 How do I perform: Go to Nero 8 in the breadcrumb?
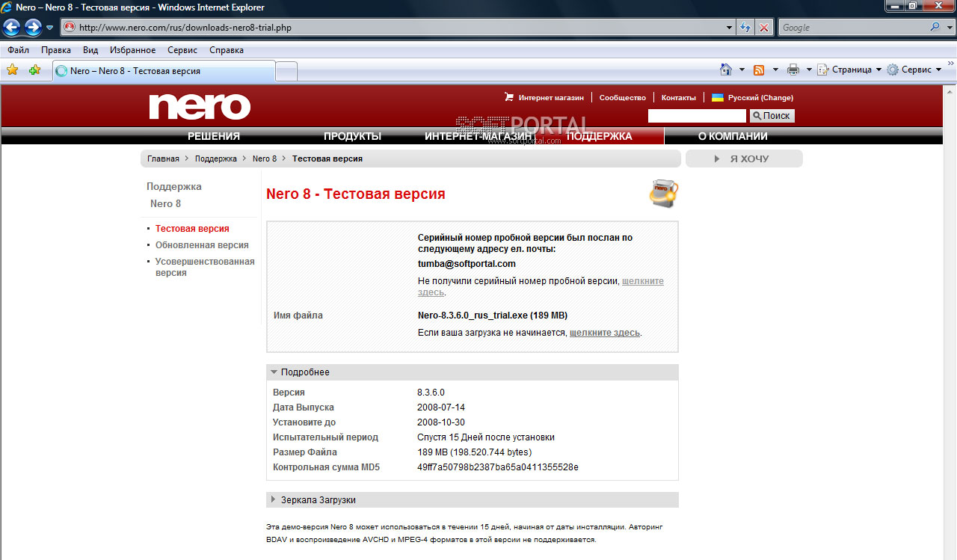[x=265, y=159]
